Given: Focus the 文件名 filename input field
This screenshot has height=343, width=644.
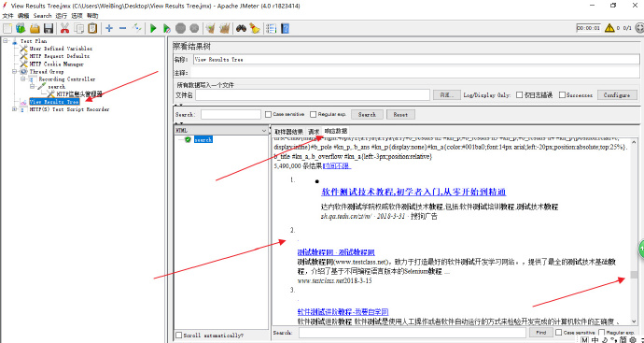Looking at the screenshot, I should 313,95.
